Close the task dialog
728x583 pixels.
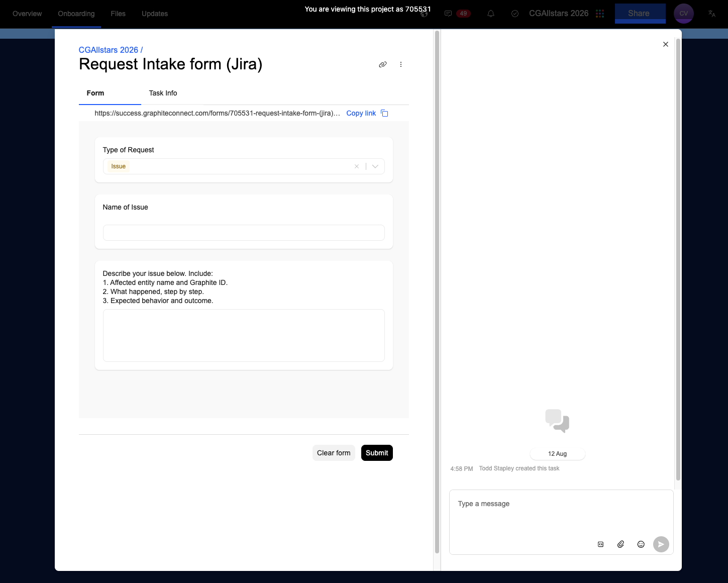(666, 44)
